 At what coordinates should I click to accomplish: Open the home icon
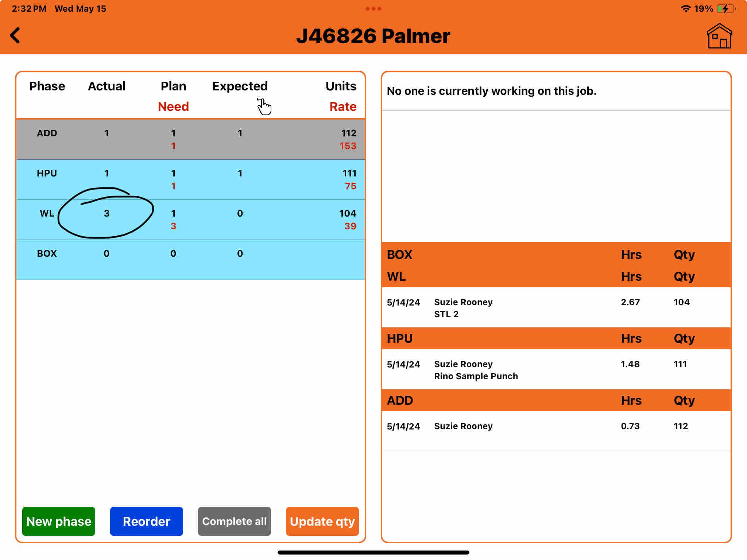(x=719, y=36)
